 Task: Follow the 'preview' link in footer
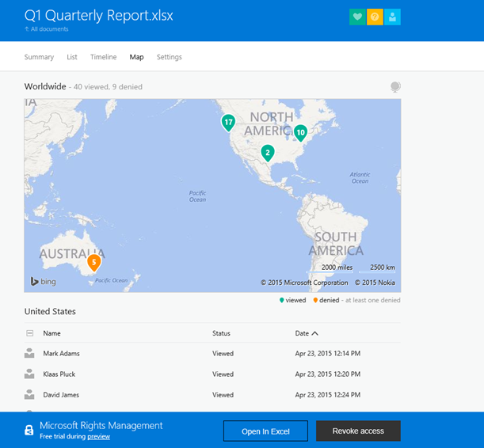pyautogui.click(x=98, y=436)
